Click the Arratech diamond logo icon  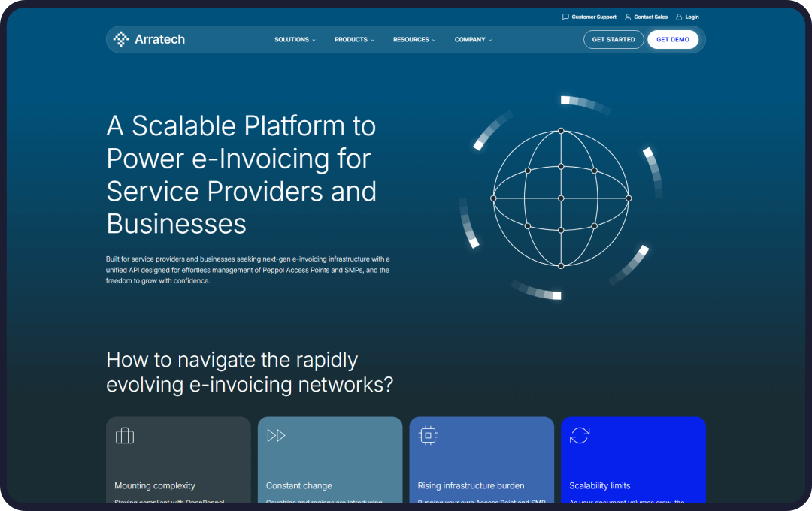[x=120, y=39]
